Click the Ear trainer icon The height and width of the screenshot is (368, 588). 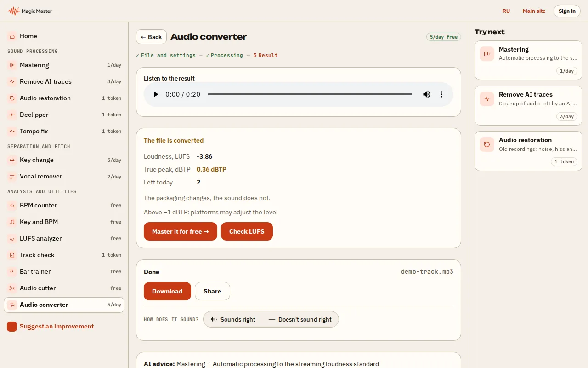click(12, 271)
